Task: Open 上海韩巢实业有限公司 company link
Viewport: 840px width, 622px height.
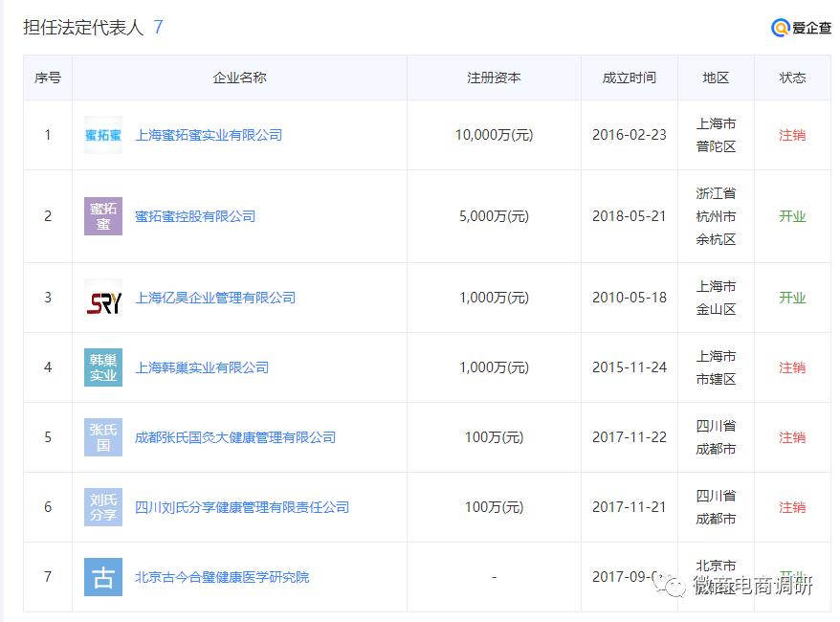Action: (202, 367)
